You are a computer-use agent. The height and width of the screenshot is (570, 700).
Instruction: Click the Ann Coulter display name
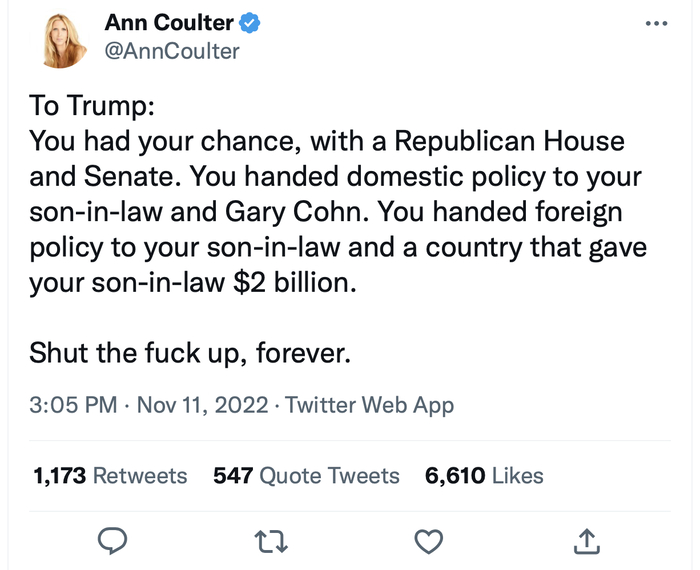tap(169, 23)
